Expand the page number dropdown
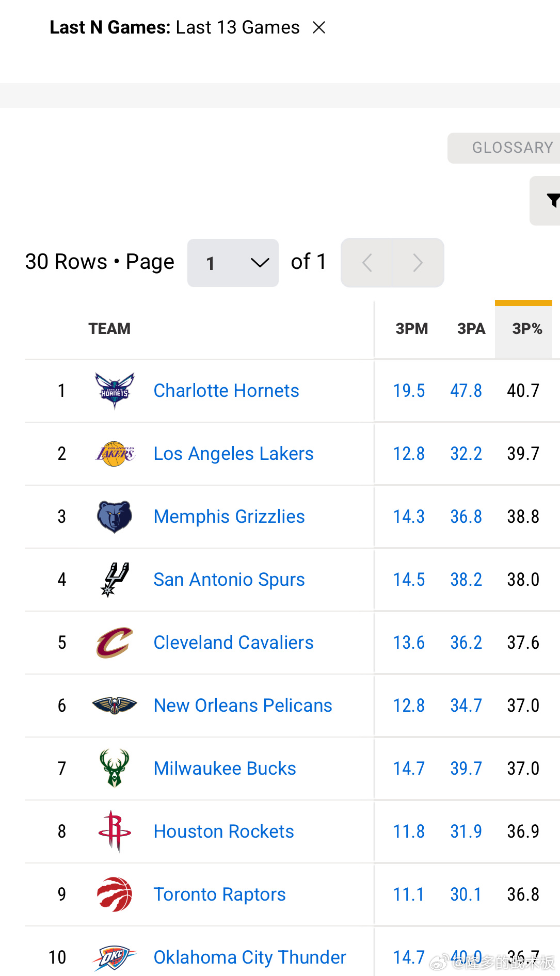 [233, 263]
